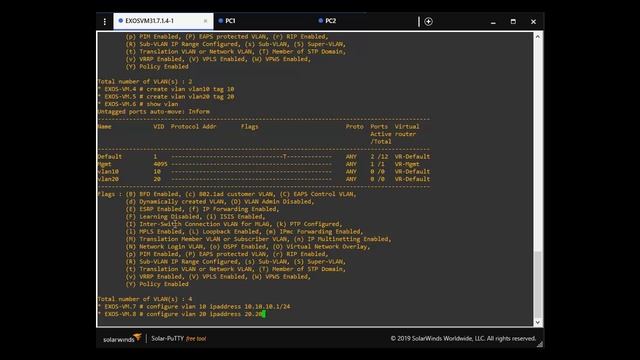Click 'Untagged ports auto-move: Inform' text
Screen dimensions: 640x360
[x=153, y=111]
